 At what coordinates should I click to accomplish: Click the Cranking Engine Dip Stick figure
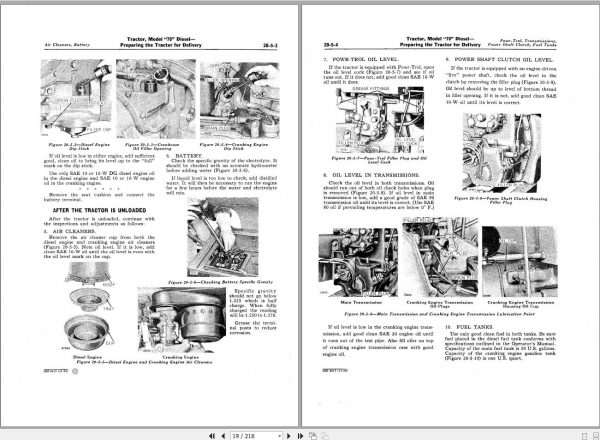pos(240,100)
